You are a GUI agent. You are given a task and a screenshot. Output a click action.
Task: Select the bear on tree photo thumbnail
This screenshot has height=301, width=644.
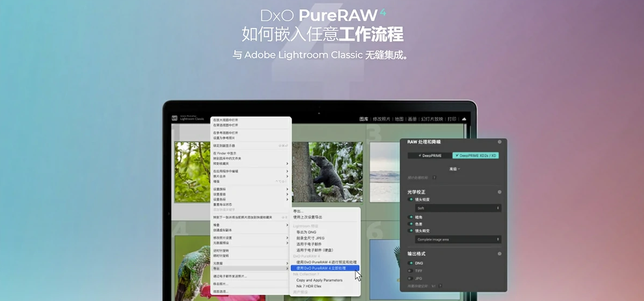[328, 172]
